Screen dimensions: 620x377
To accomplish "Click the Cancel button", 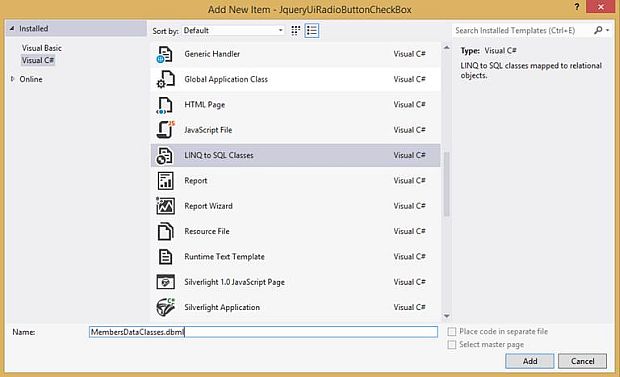I will pyautogui.click(x=582, y=361).
